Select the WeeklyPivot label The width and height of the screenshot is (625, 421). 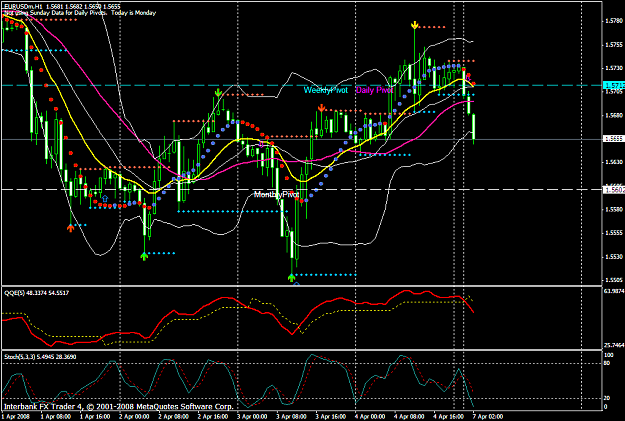[x=326, y=90]
